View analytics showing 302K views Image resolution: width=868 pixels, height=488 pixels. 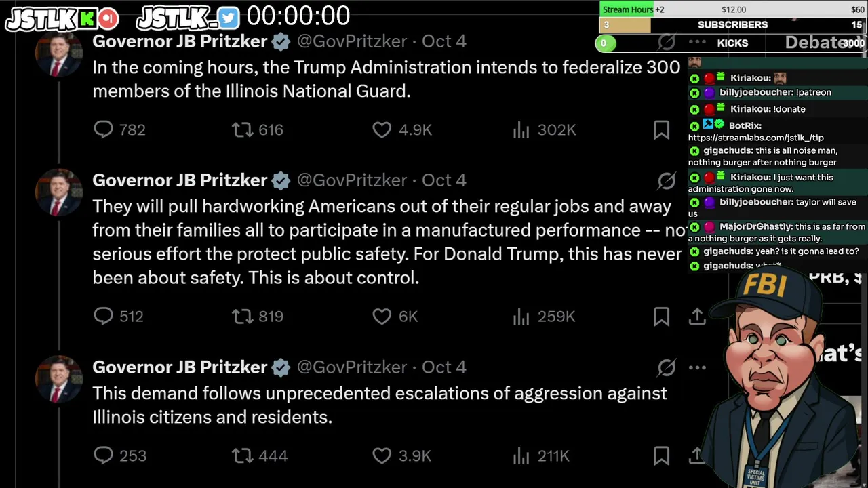click(x=521, y=129)
